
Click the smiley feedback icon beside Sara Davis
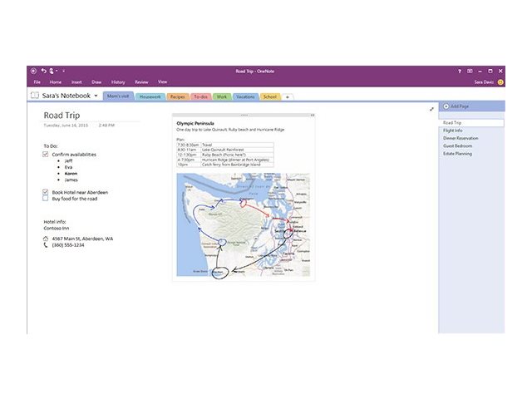coord(500,82)
